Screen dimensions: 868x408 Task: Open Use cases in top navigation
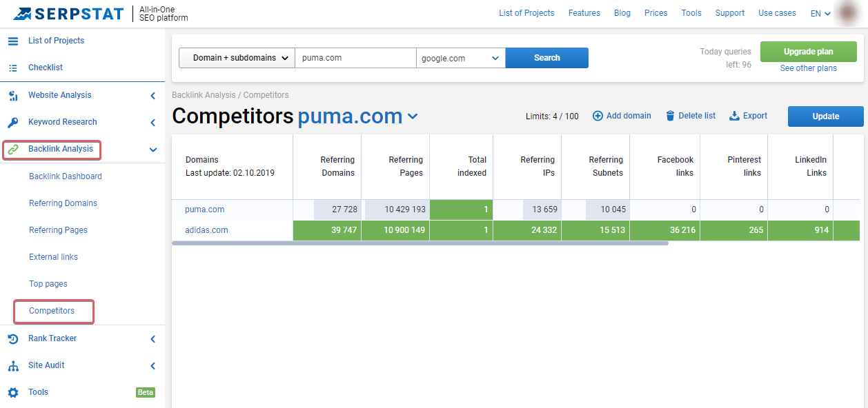(777, 13)
